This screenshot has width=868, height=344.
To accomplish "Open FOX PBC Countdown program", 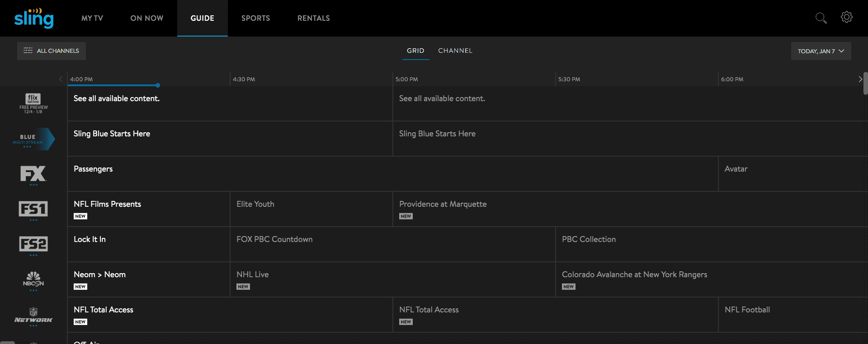I will click(393, 244).
